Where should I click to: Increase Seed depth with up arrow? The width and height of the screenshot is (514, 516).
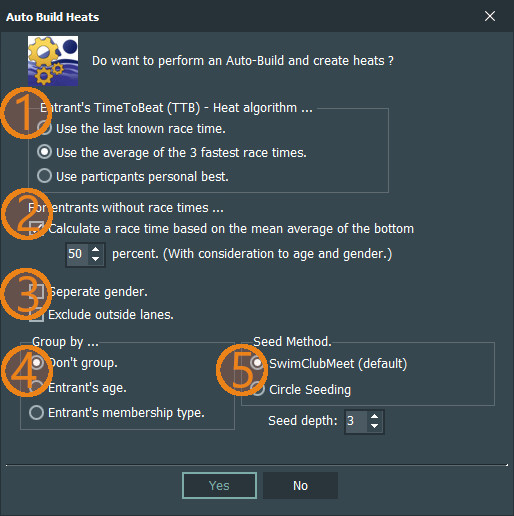pos(375,416)
